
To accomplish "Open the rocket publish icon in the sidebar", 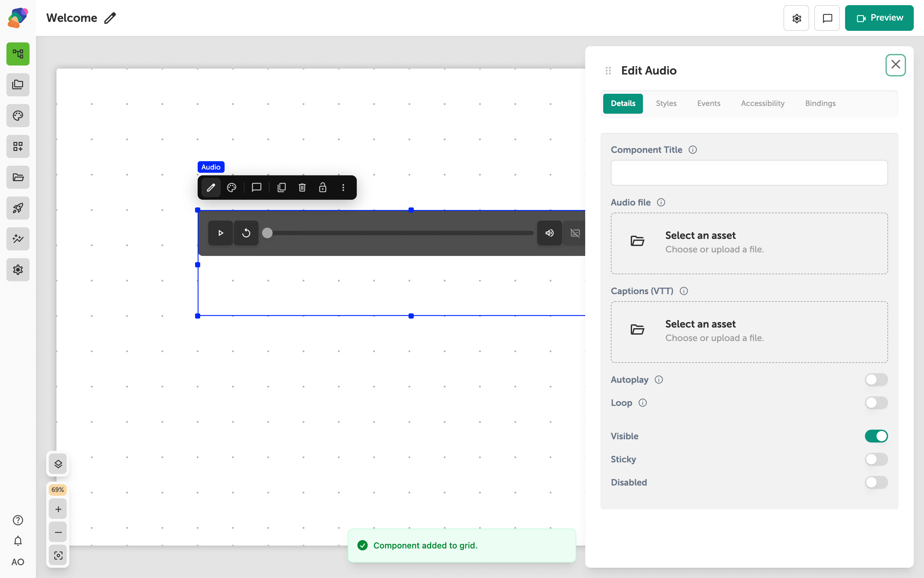I will coord(18,208).
